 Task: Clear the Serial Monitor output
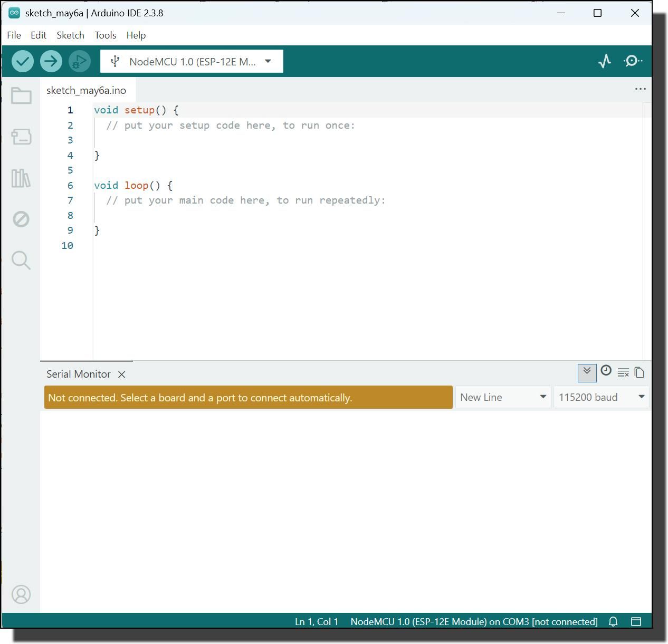pos(623,372)
